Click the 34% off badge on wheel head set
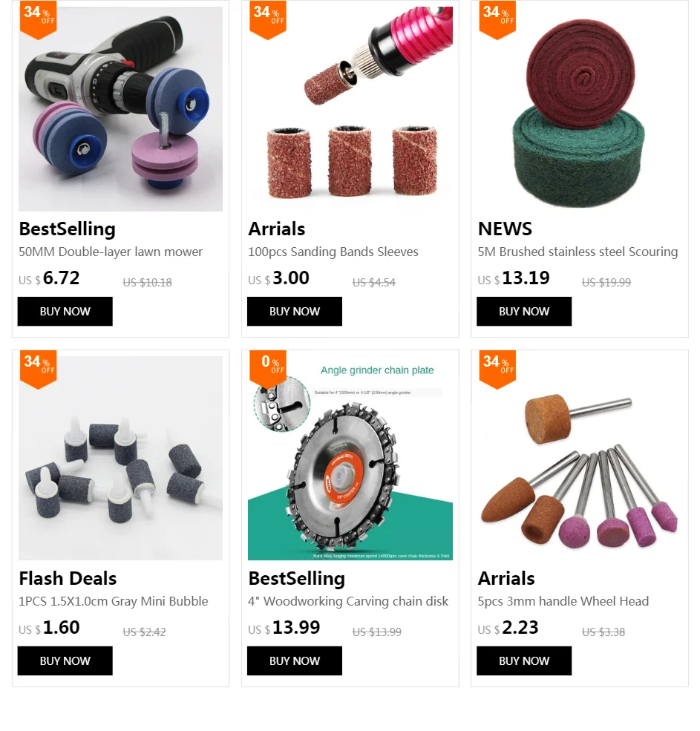Screen dimensions: 700x731 tap(497, 370)
